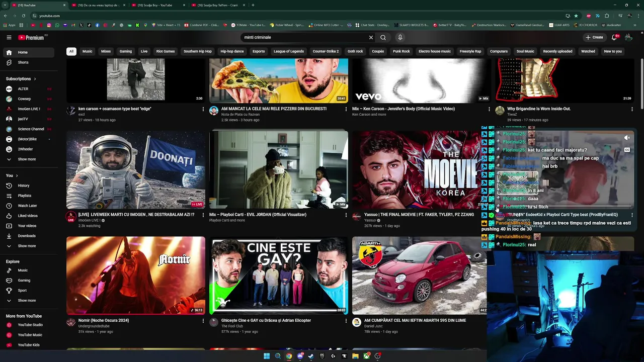
Task: Open a new Chrome tab
Action: coord(253,5)
